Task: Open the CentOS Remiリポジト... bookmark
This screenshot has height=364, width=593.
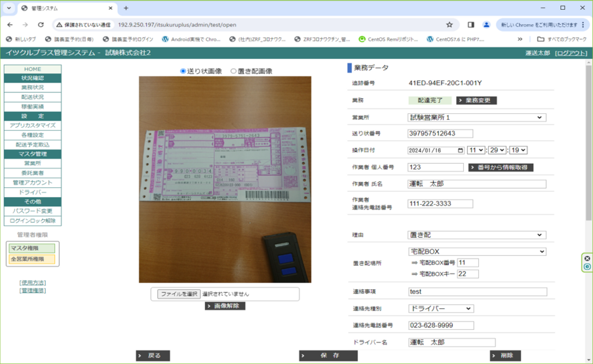Action: tap(388, 39)
